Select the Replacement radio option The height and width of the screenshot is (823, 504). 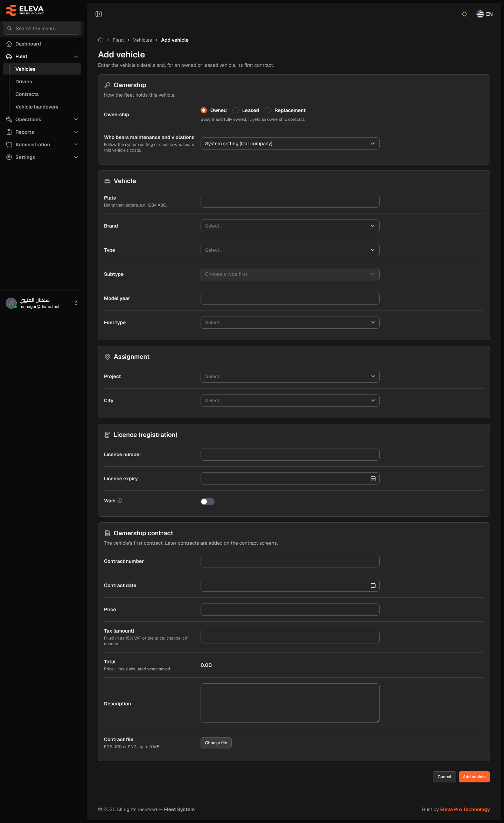pyautogui.click(x=268, y=110)
